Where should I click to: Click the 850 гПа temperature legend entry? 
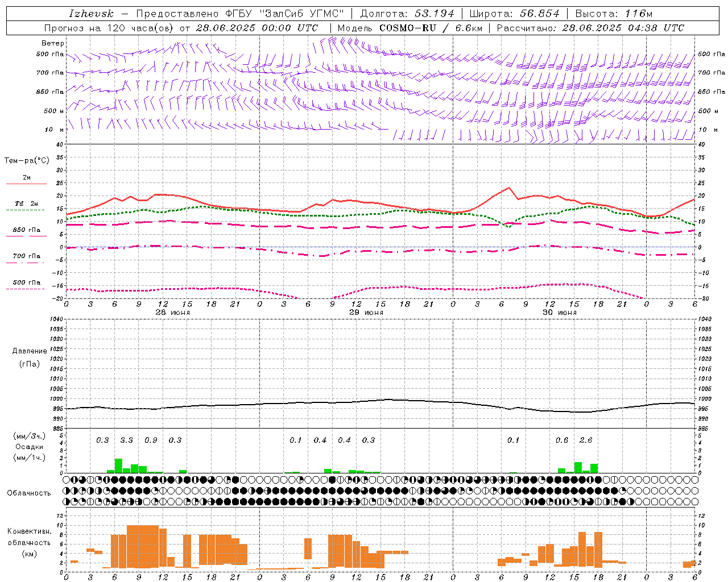tap(27, 230)
